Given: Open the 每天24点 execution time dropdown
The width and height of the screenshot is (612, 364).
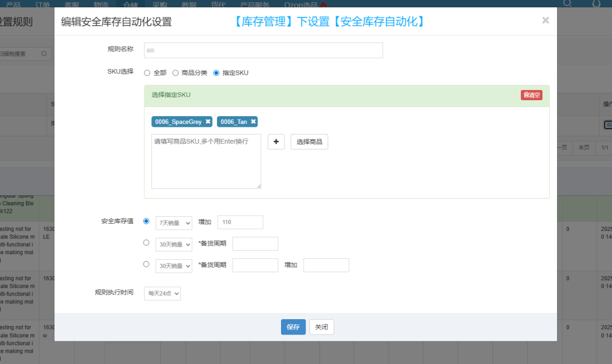Looking at the screenshot, I should (162, 293).
